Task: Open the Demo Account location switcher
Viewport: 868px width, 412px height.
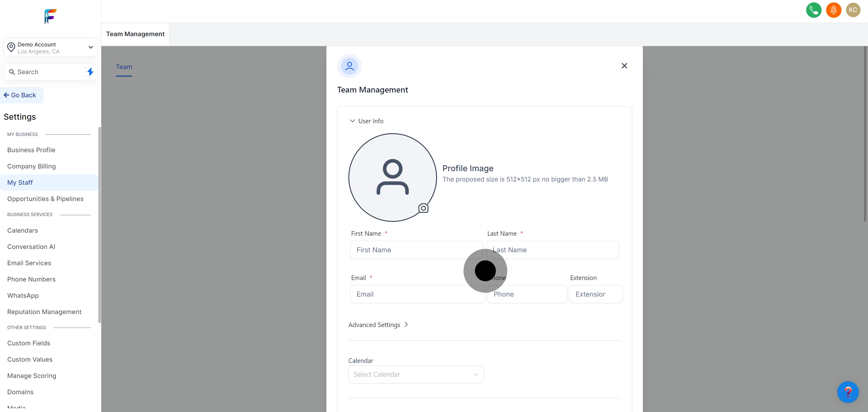Action: (x=51, y=48)
